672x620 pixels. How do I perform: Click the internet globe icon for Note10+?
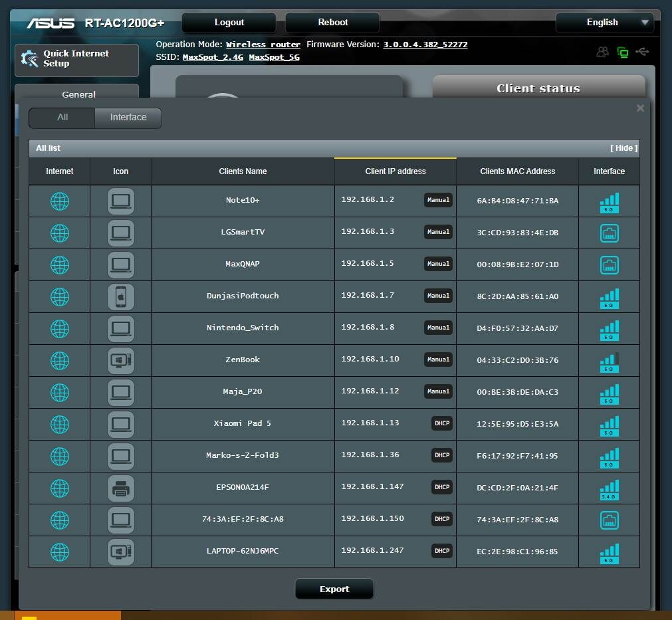[60, 201]
